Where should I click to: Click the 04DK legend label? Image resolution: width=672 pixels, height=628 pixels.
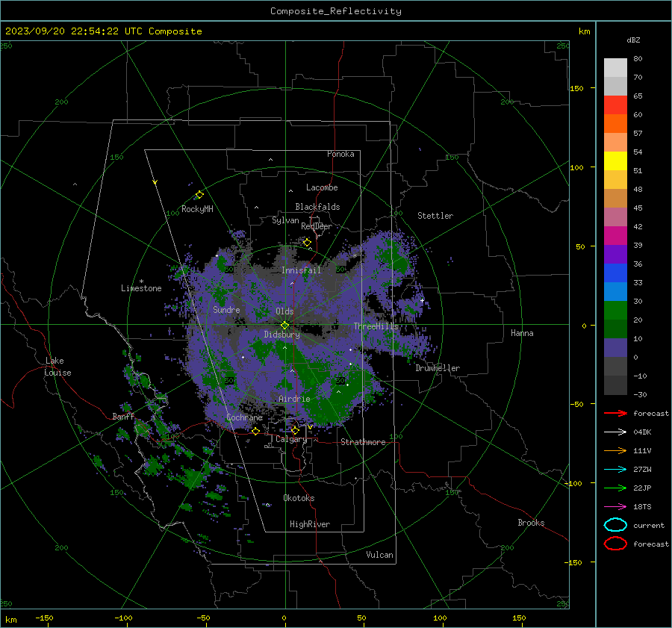642,432
